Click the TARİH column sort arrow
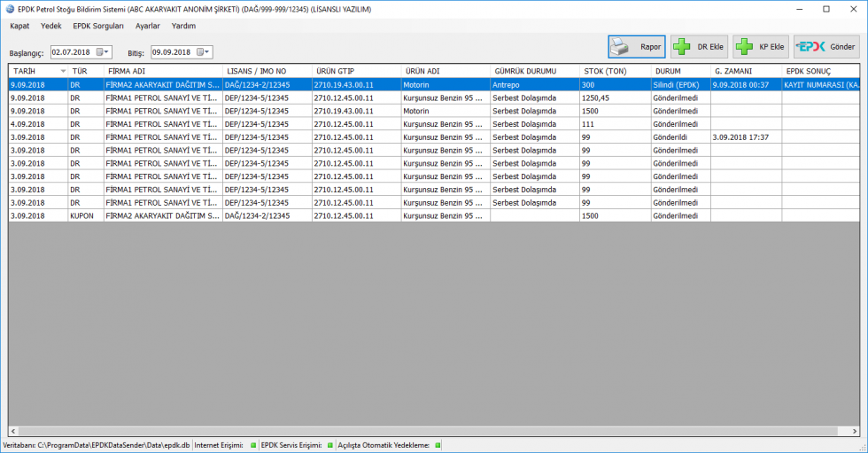The width and height of the screenshot is (868, 453). click(x=63, y=71)
